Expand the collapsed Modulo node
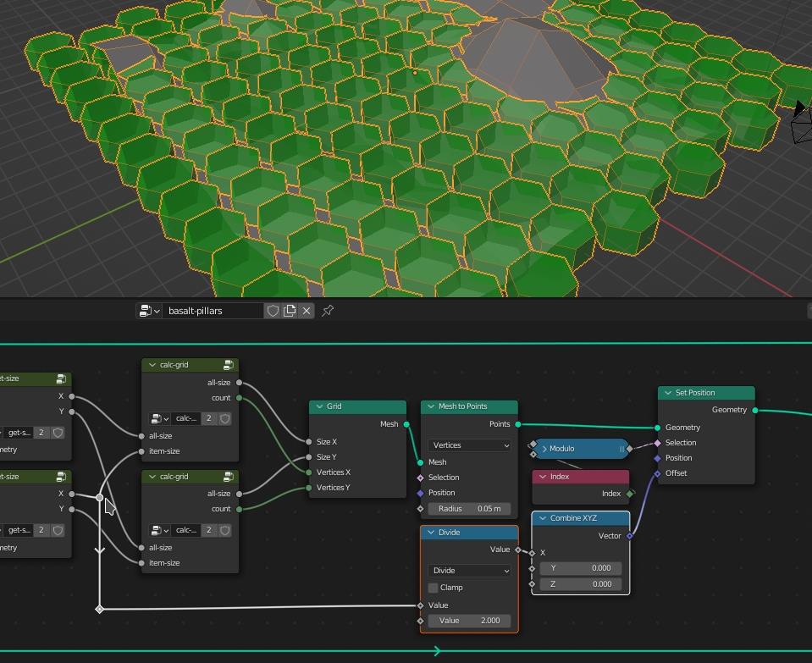This screenshot has width=812, height=663. point(544,449)
